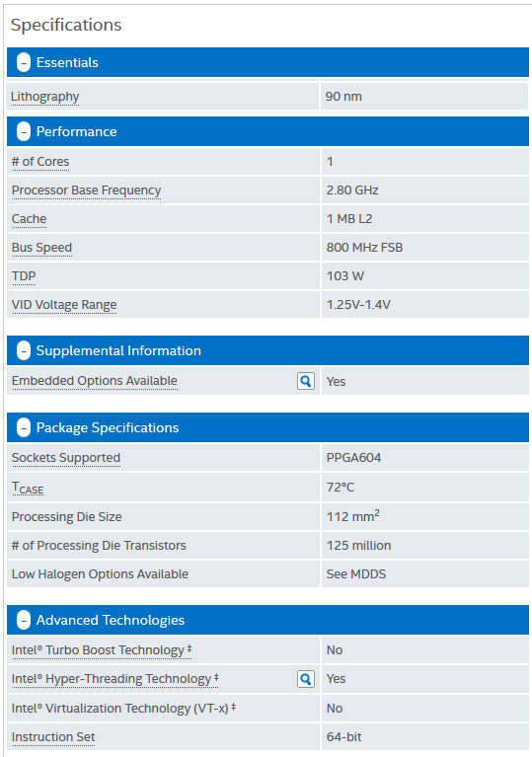The height and width of the screenshot is (757, 532).
Task: Open the Bus Speed definition link
Action: [41, 247]
